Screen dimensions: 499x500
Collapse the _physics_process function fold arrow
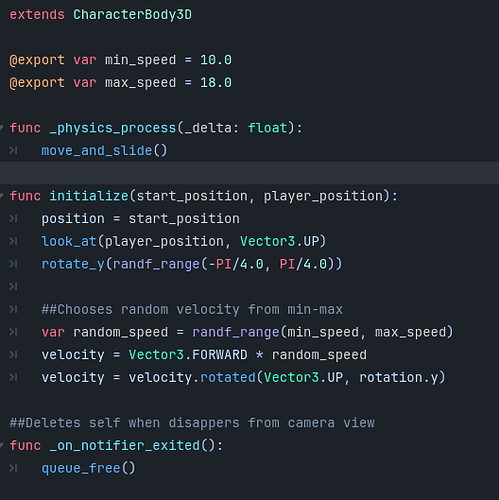(1, 127)
